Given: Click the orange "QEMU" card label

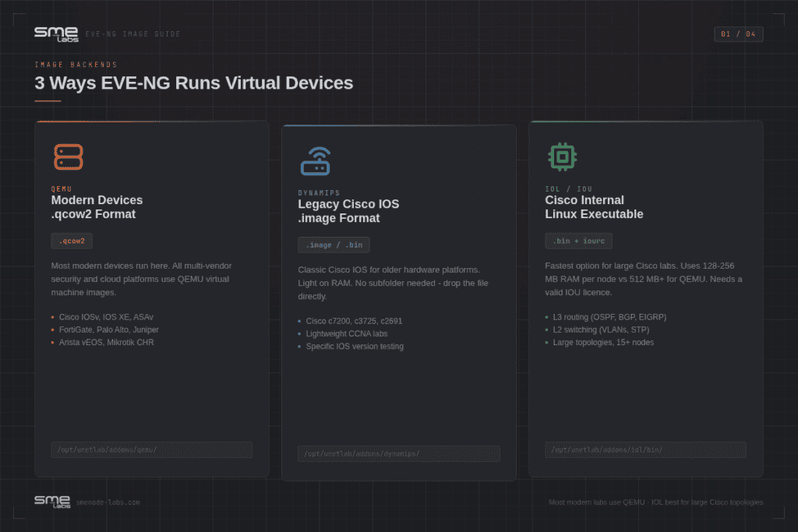Looking at the screenshot, I should (x=62, y=188).
